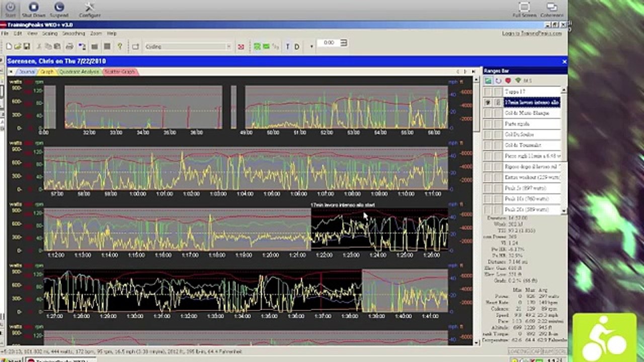Image resolution: width=644 pixels, height=362 pixels.
Task: Select the Graph tab
Action: pos(47,72)
